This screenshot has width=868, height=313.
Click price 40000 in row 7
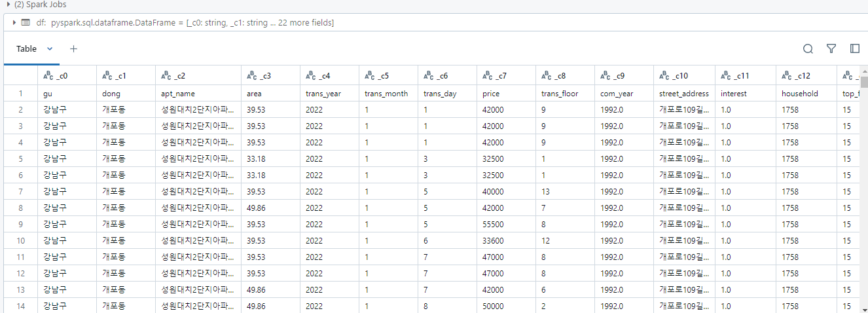[x=506, y=192]
